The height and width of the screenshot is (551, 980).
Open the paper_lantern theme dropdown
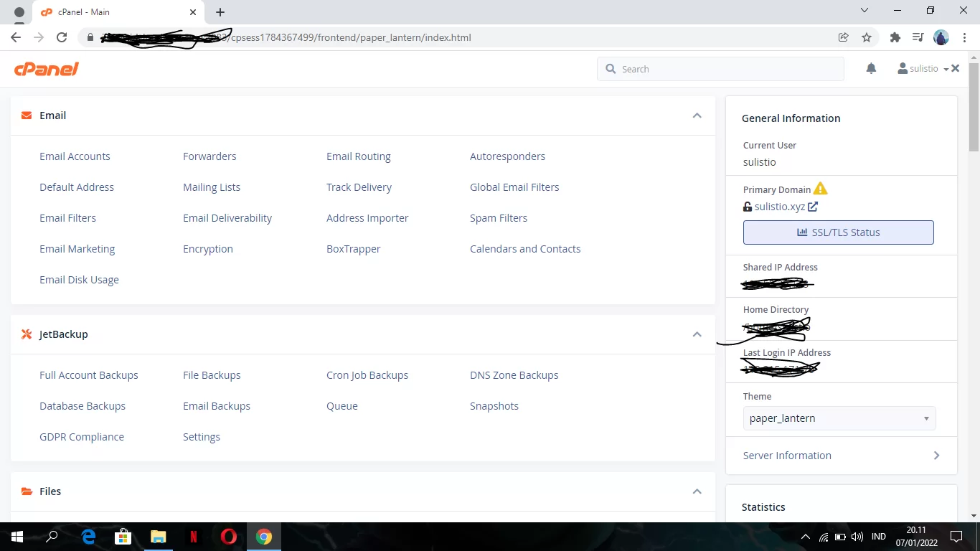(839, 418)
